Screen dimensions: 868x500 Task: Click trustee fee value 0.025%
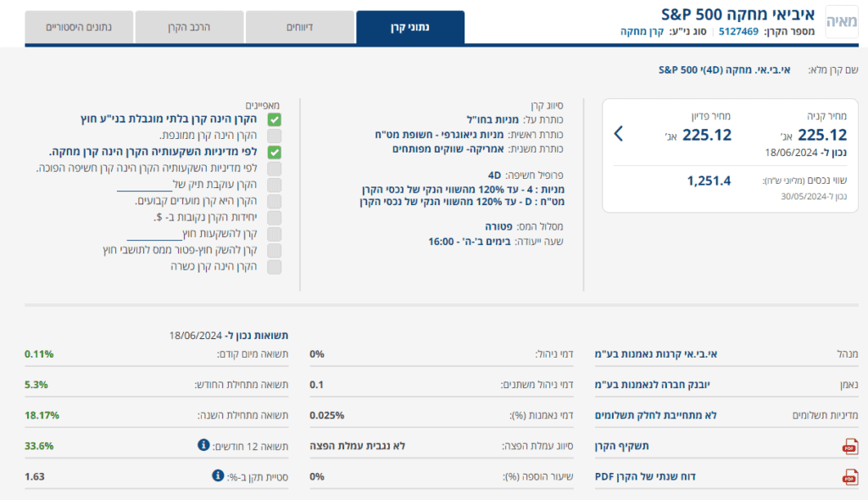click(326, 414)
